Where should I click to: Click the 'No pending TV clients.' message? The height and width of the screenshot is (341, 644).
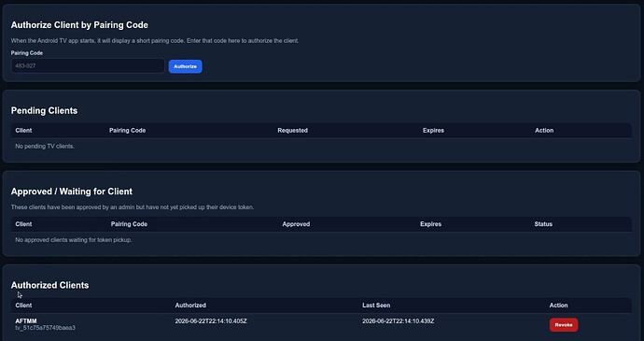pos(45,146)
